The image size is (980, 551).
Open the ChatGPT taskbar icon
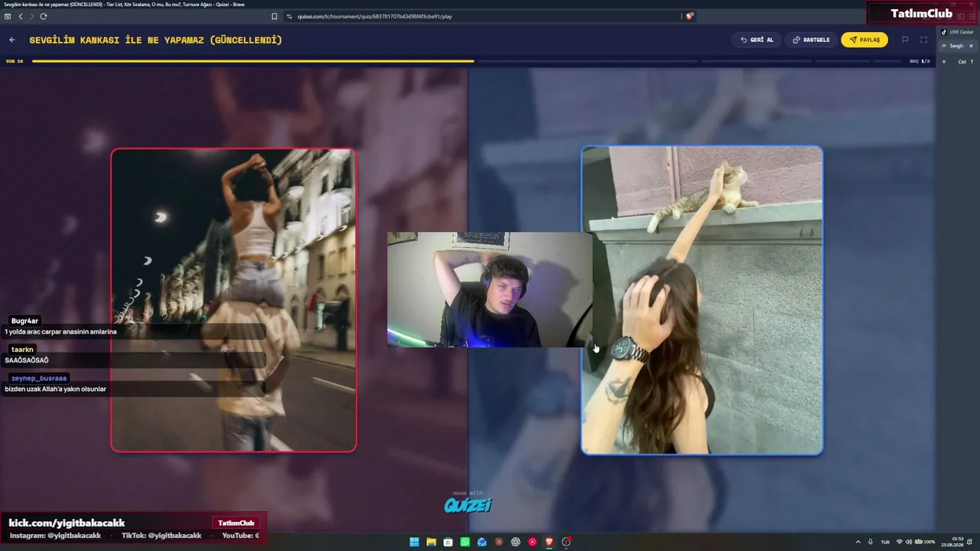pyautogui.click(x=515, y=542)
